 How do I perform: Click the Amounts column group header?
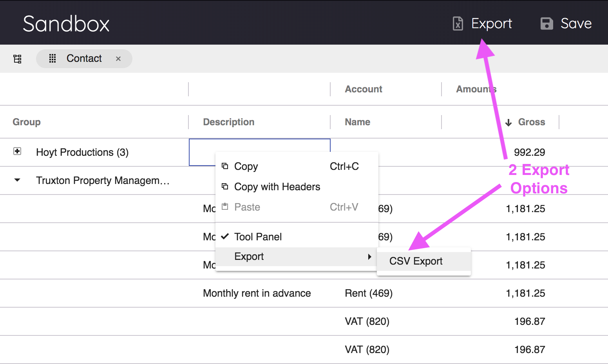[x=476, y=89]
